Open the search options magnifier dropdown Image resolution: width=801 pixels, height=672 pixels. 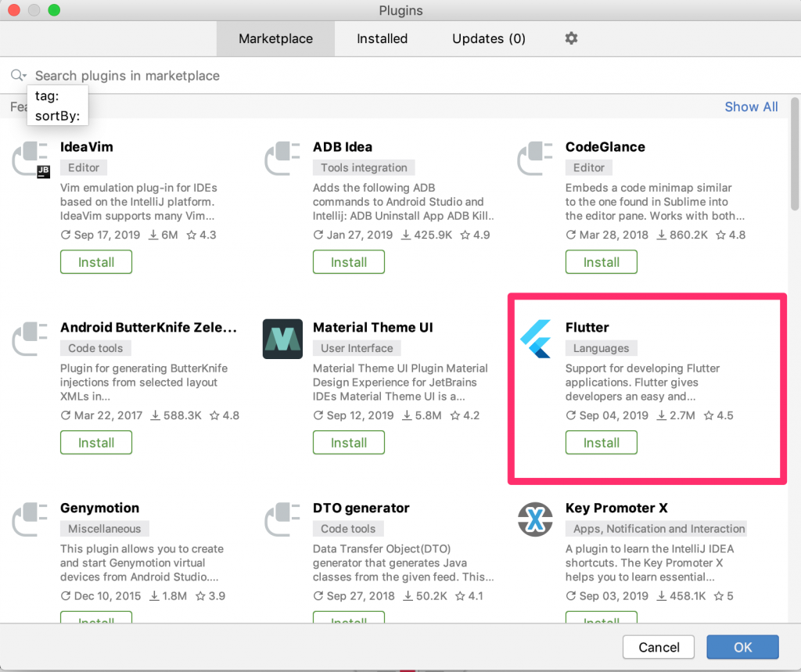[19, 76]
